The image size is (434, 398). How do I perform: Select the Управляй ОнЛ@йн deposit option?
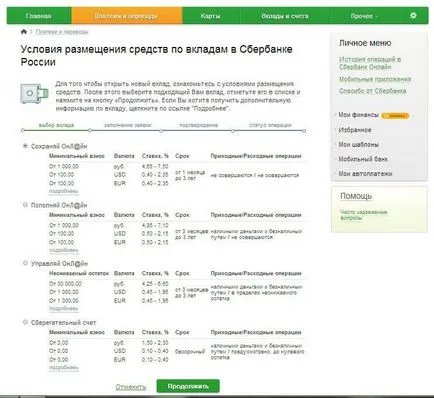[25, 263]
